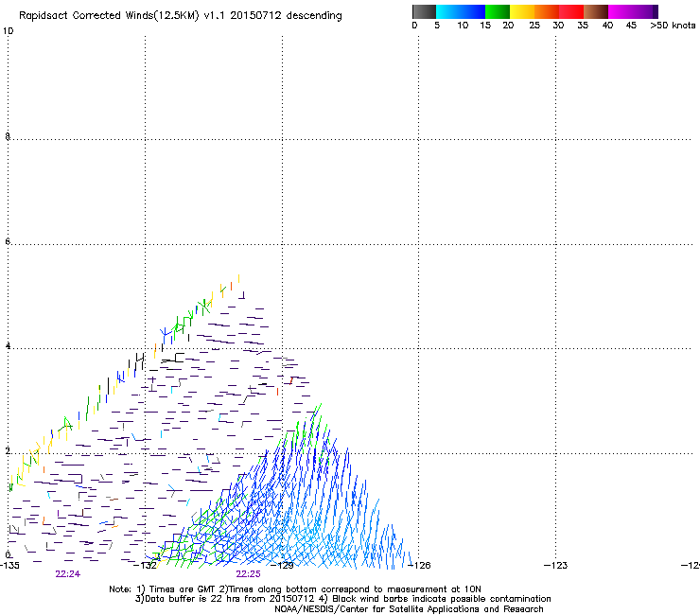Click the green 15-20 knots color band
The width and height of the screenshot is (700, 615).
tap(498, 11)
